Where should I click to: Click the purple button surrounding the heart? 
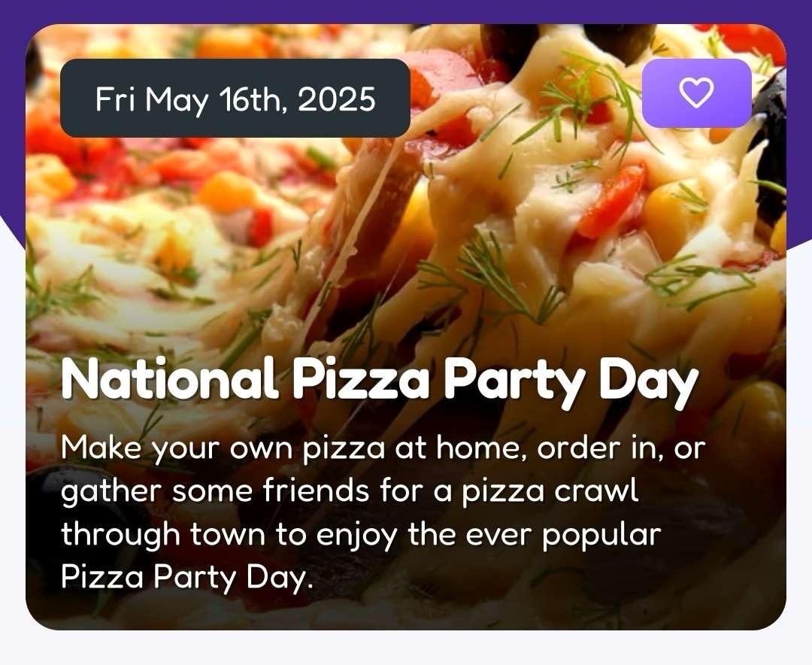click(x=696, y=93)
